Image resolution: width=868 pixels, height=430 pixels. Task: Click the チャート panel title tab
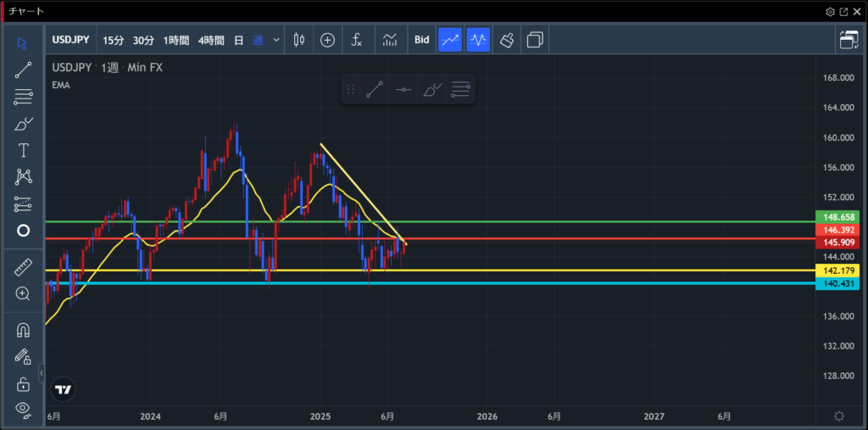coord(26,12)
